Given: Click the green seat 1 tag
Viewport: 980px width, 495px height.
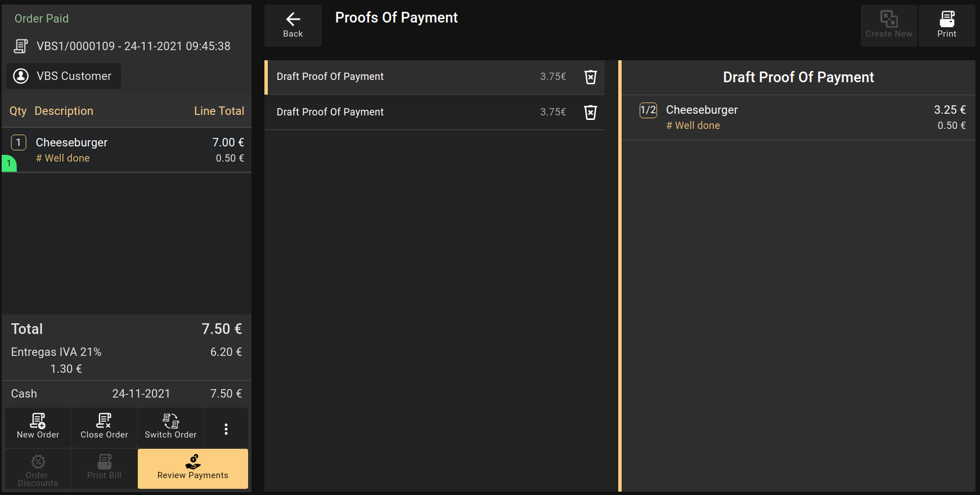Looking at the screenshot, I should (9, 163).
